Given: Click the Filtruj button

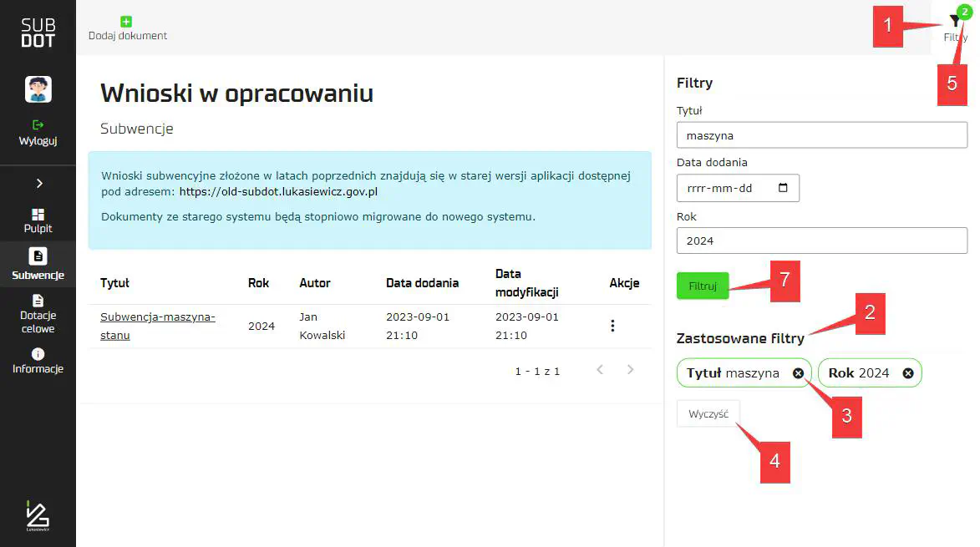Looking at the screenshot, I should coord(702,286).
